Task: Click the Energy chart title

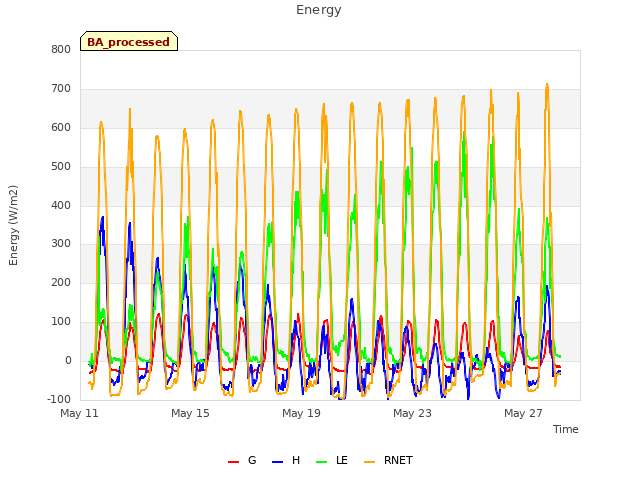Action: coord(319,10)
